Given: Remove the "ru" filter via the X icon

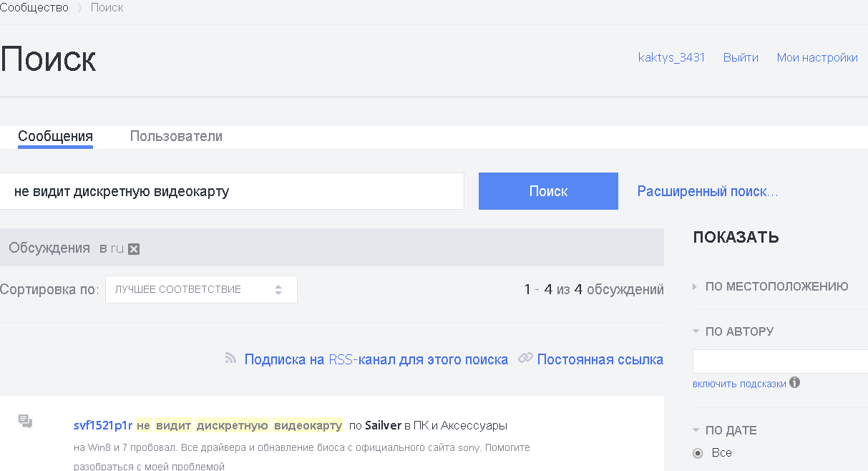Looking at the screenshot, I should click(x=134, y=248).
